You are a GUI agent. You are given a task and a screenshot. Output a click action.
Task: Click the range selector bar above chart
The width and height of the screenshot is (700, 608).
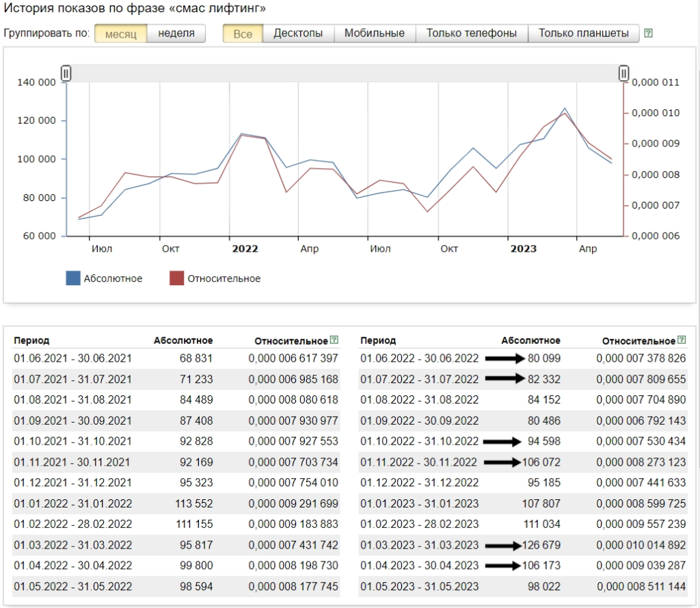coord(345,72)
